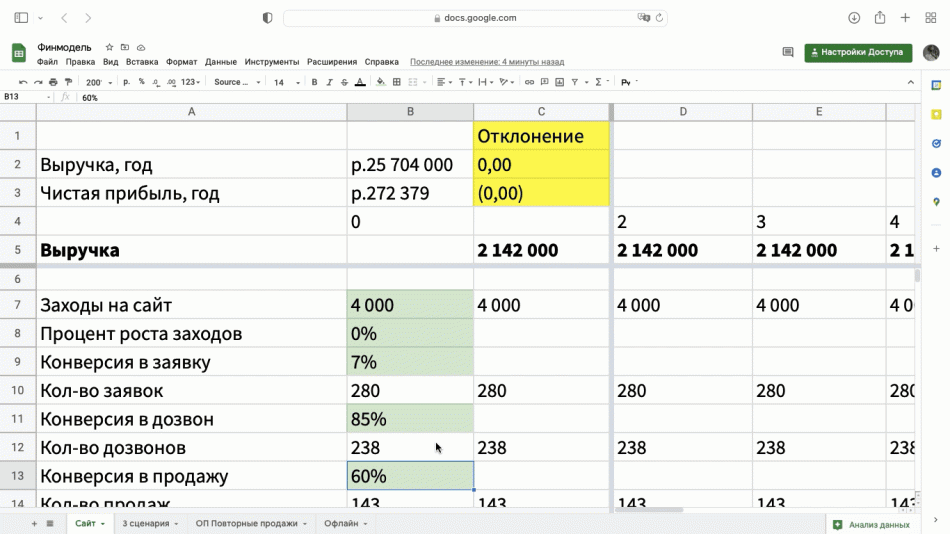
Task: Star the Финмодель document
Action: [x=110, y=47]
